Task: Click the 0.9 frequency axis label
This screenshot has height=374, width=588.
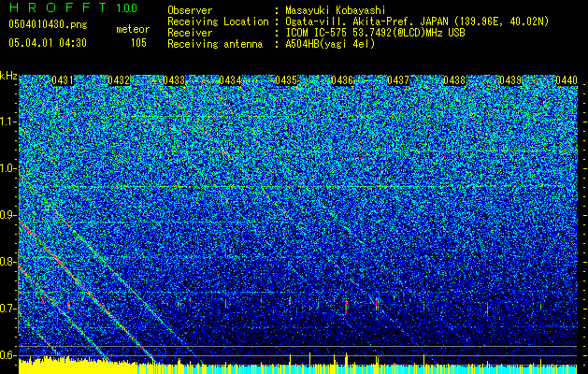Action: click(x=8, y=215)
